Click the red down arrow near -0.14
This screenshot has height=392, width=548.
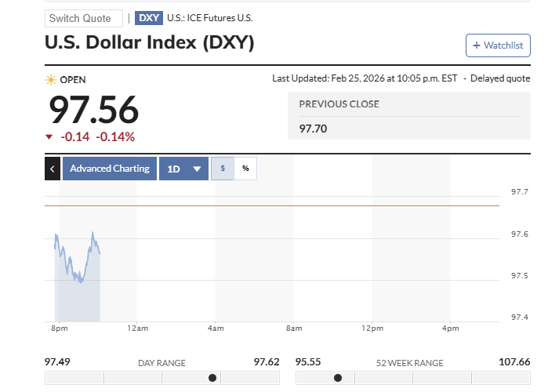(49, 137)
